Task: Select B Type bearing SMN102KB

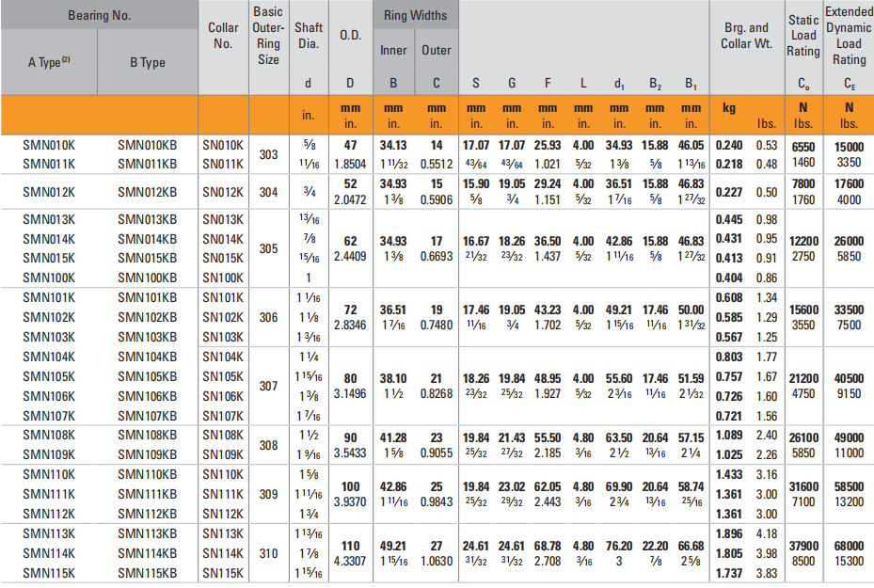Action: pos(147,317)
